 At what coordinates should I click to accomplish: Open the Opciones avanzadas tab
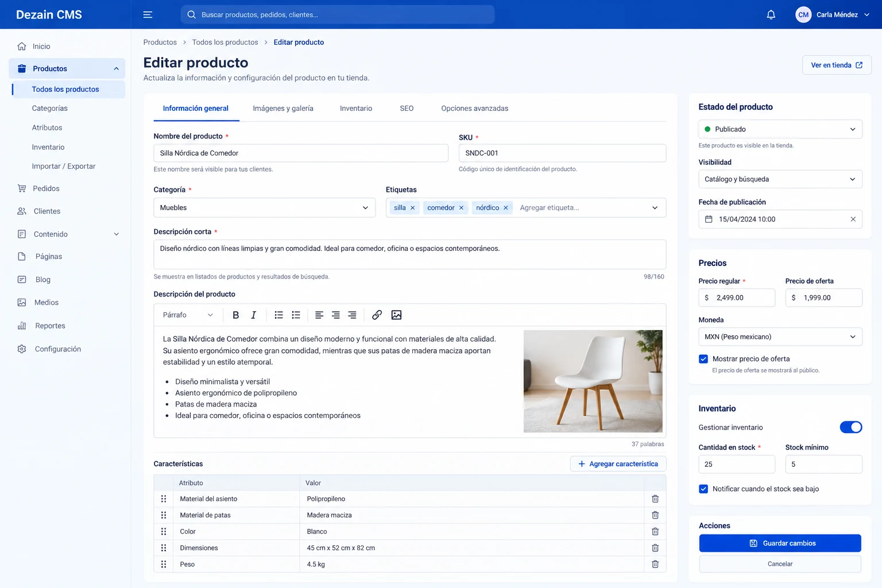click(x=475, y=109)
